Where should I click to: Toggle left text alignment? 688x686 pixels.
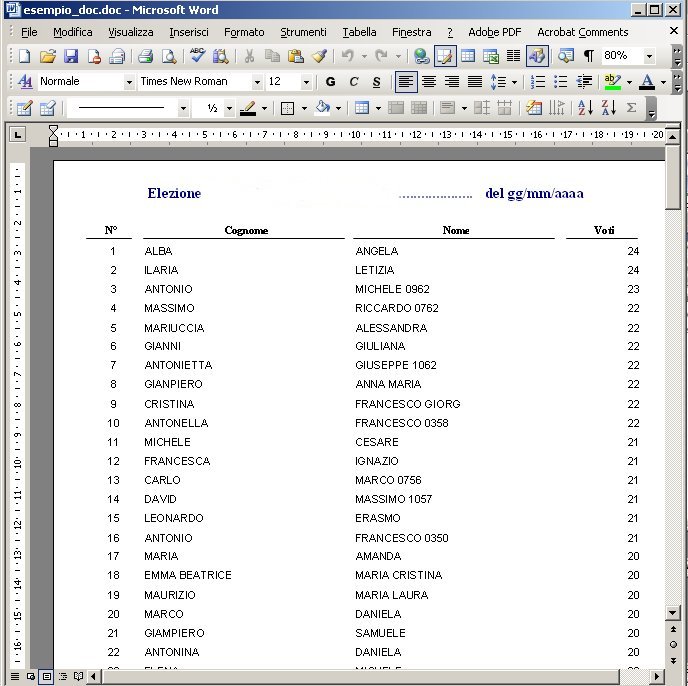click(x=406, y=82)
